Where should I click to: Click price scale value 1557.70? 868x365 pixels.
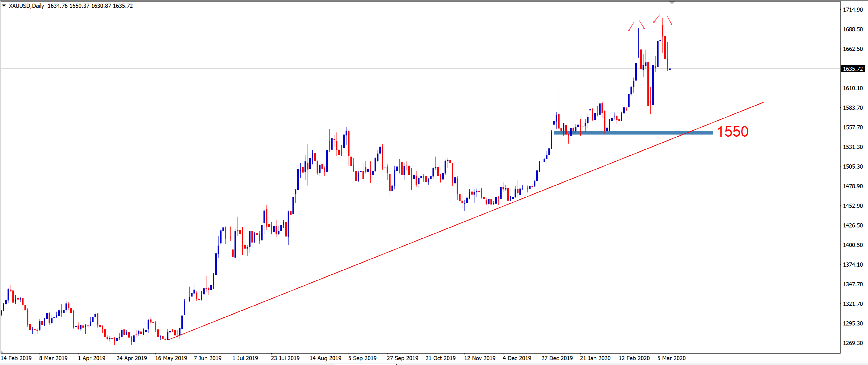point(853,127)
